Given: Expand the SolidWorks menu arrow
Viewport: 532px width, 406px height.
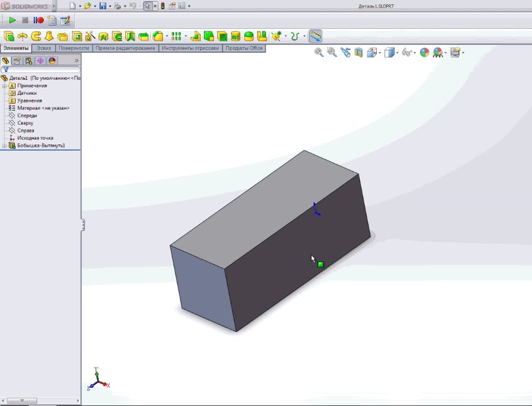Looking at the screenshot, I should [x=54, y=6].
